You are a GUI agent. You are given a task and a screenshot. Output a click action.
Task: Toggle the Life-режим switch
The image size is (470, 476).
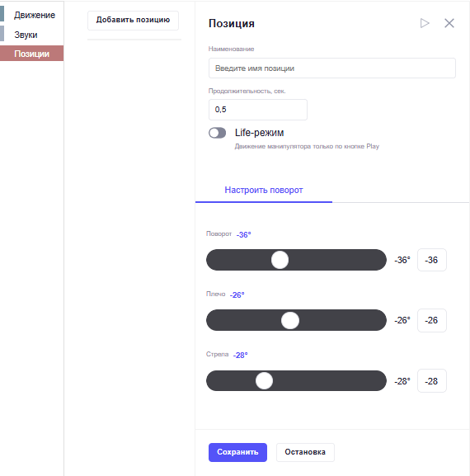(x=217, y=133)
